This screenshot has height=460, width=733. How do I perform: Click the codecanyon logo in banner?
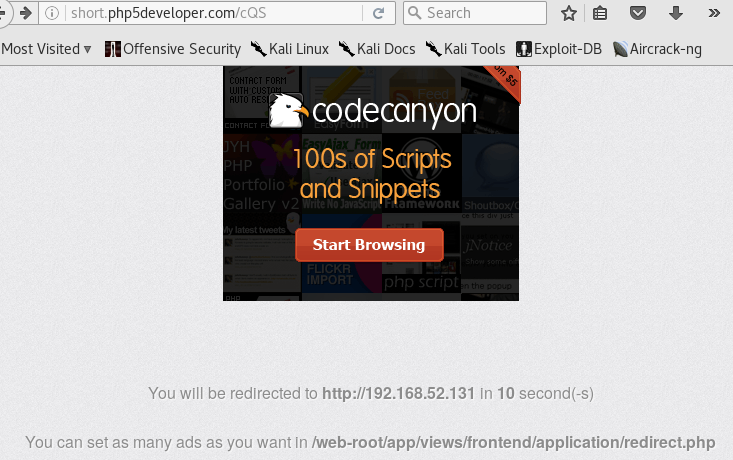(x=373, y=111)
